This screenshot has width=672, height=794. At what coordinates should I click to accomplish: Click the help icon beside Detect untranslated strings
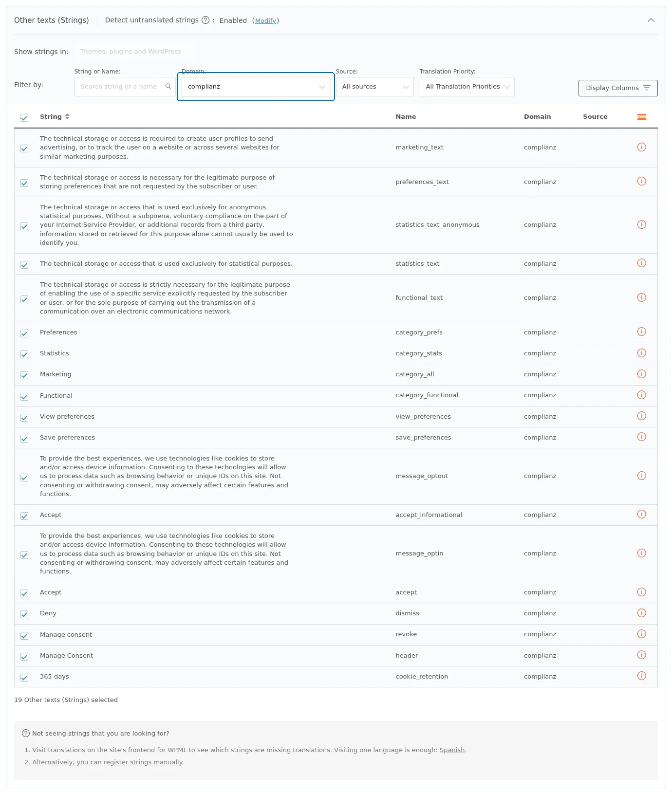(x=205, y=20)
